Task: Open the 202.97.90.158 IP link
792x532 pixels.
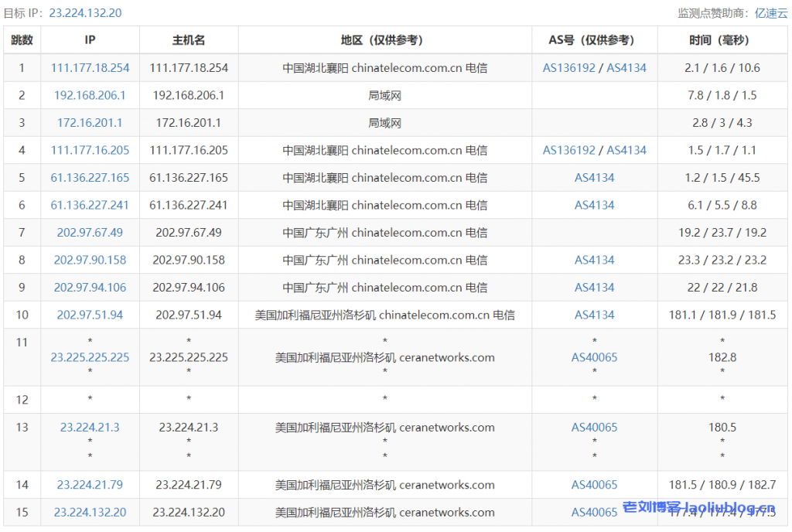Action: 90,261
